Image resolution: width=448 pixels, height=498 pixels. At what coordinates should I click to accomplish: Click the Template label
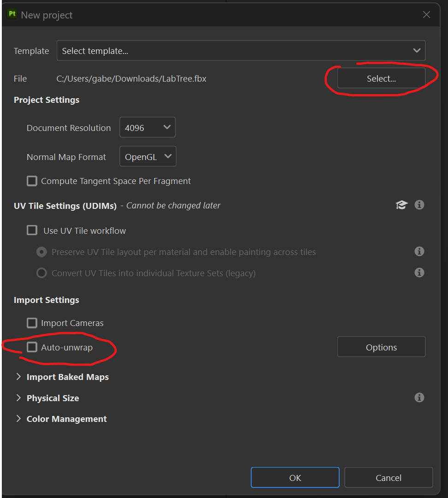tap(31, 51)
